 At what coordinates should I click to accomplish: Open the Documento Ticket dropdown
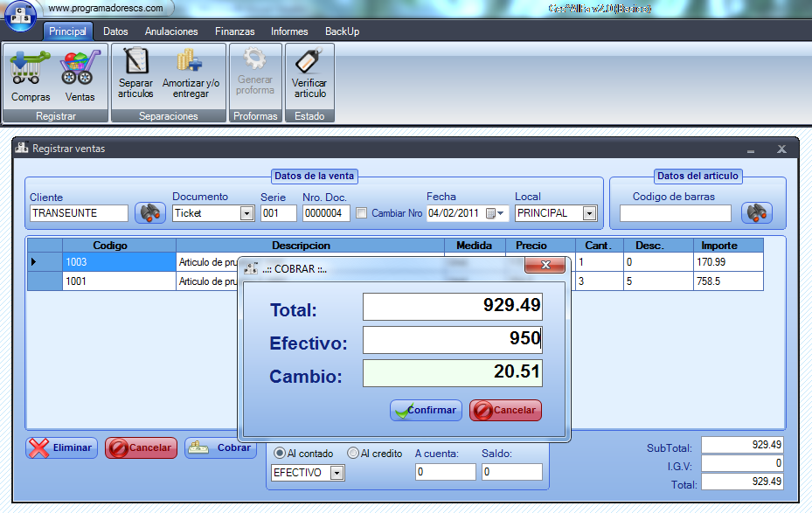pyautogui.click(x=246, y=212)
